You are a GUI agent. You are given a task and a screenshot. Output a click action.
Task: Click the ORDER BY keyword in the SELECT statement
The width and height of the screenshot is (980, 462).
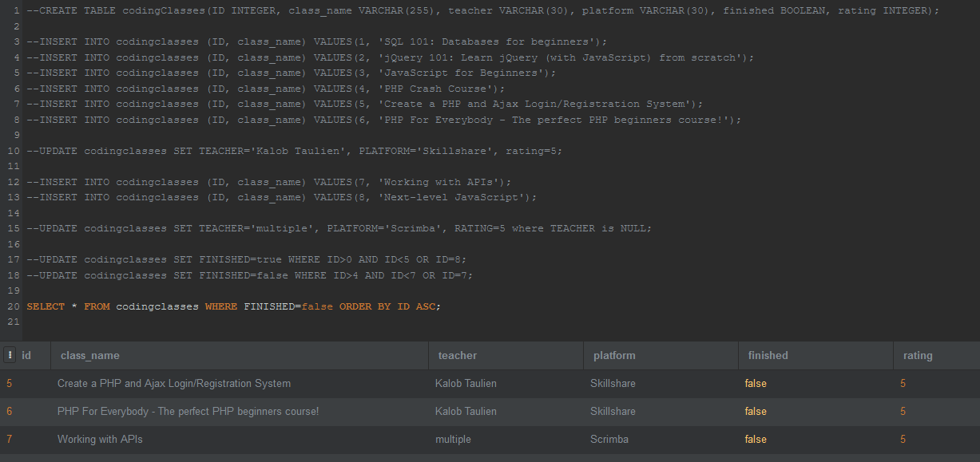point(365,306)
